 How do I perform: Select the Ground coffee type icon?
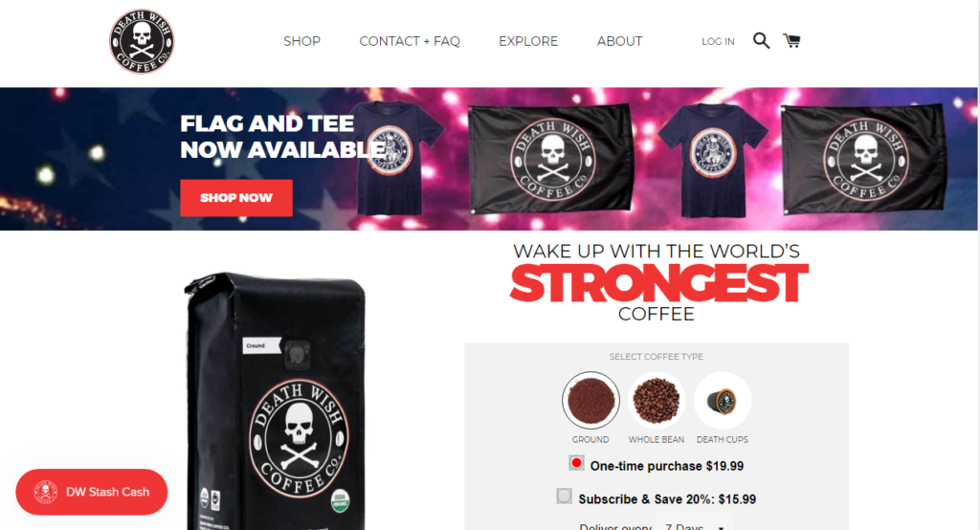[590, 400]
